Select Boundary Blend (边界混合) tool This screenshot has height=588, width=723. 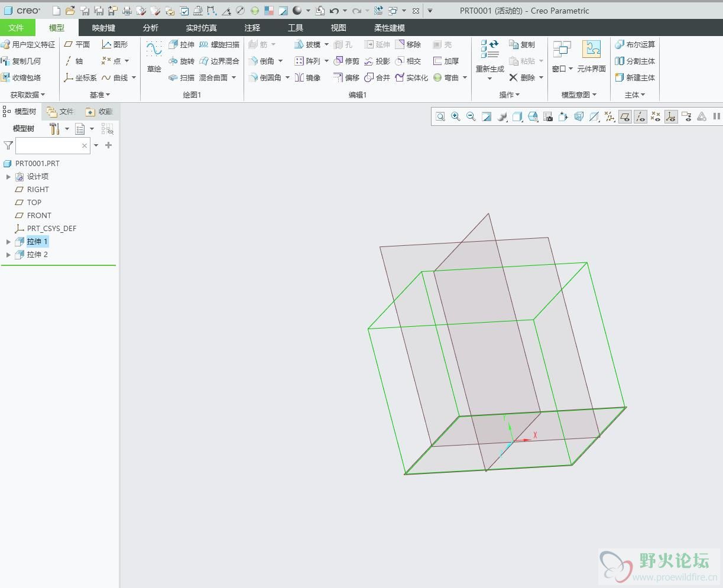point(219,61)
